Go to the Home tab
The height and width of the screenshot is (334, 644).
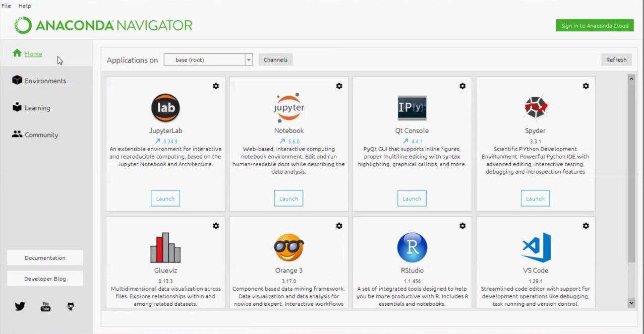click(46, 53)
